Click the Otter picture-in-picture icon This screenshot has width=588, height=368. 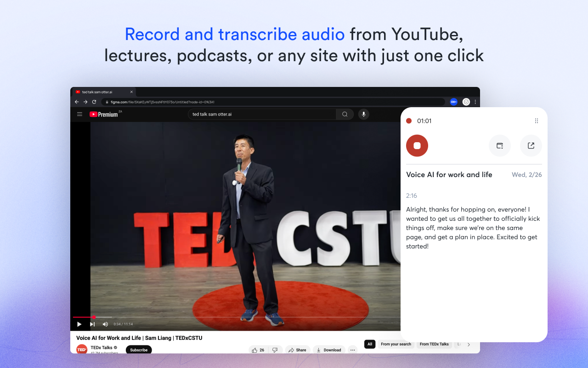pyautogui.click(x=499, y=145)
